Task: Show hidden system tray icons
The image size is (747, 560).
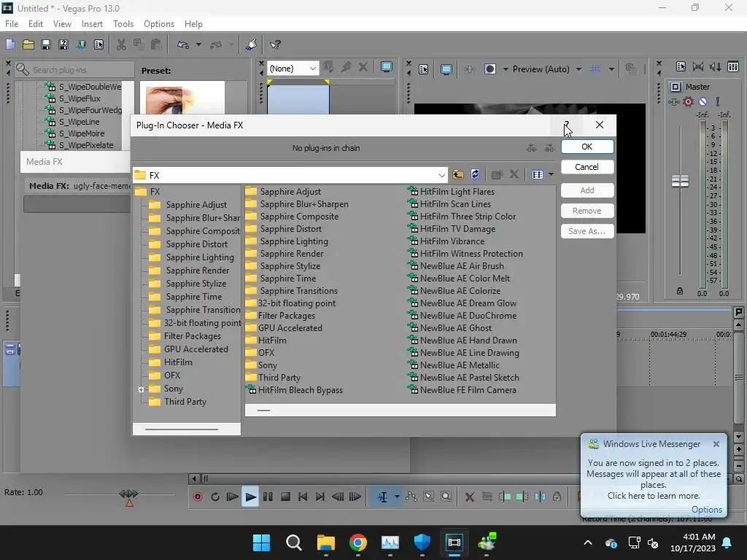Action: coord(588,542)
